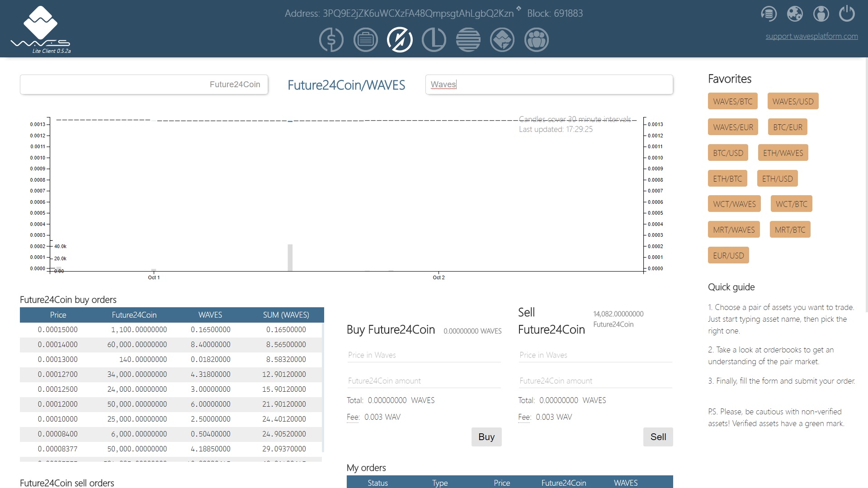Screen dimensions: 868x488
Task: Select buy order at price 0.00008400
Action: 171,434
